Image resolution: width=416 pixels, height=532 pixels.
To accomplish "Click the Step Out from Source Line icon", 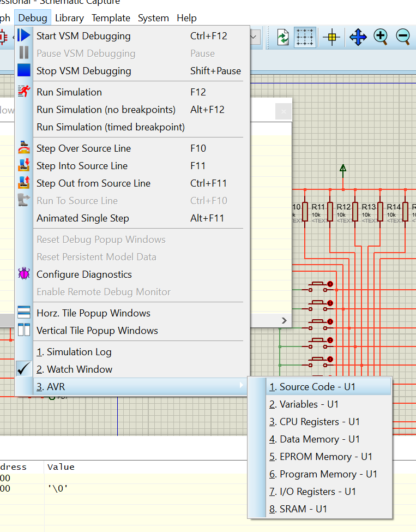I will tap(24, 183).
